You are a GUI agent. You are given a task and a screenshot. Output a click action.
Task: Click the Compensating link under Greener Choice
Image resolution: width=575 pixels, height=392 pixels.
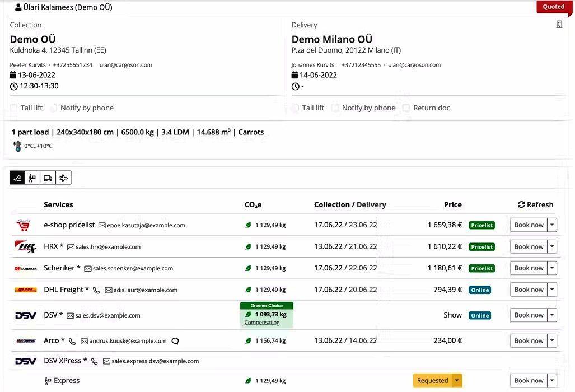point(262,323)
